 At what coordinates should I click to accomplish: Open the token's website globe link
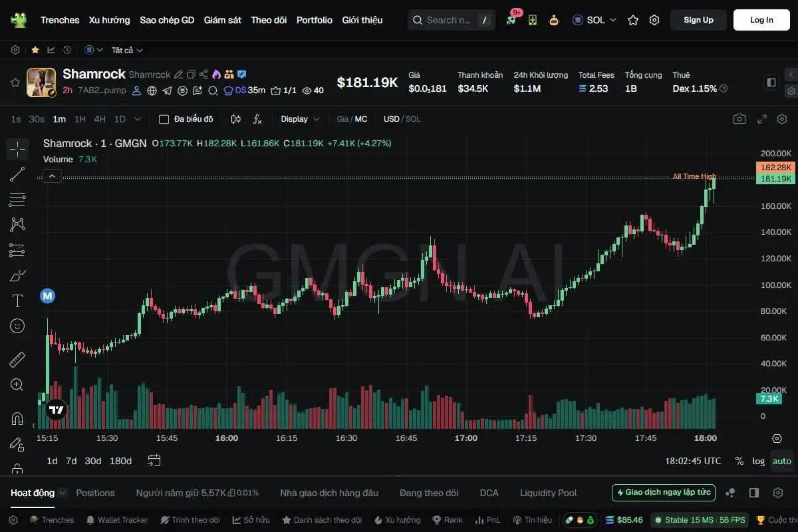[x=152, y=90]
